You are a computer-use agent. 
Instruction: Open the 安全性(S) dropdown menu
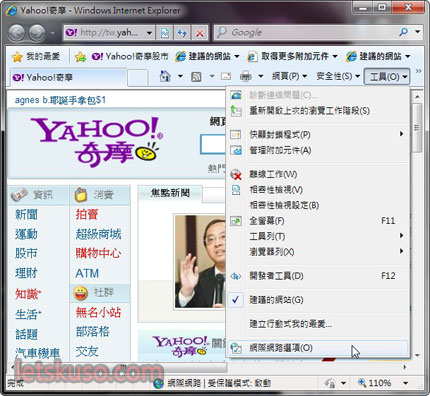338,76
